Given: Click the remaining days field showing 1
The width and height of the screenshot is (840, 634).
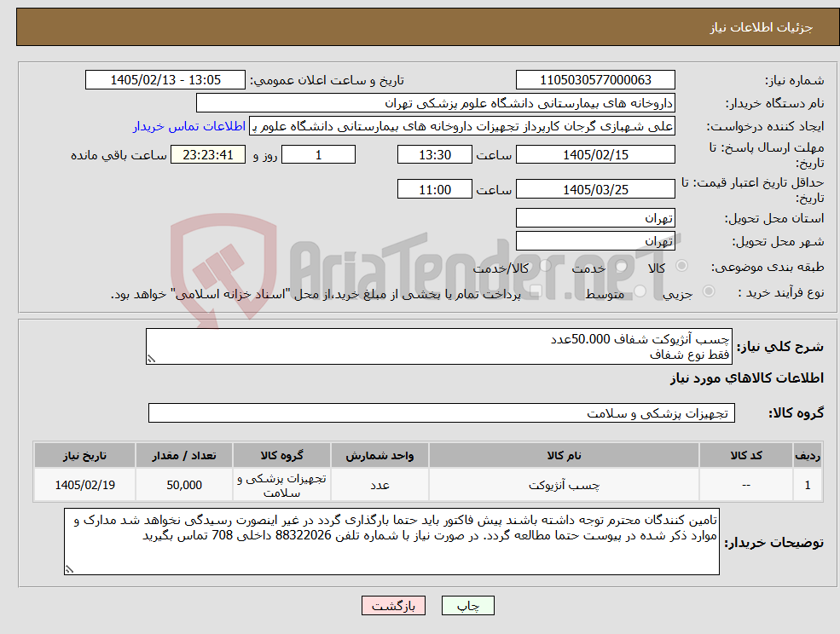Looking at the screenshot, I should pos(318,155).
